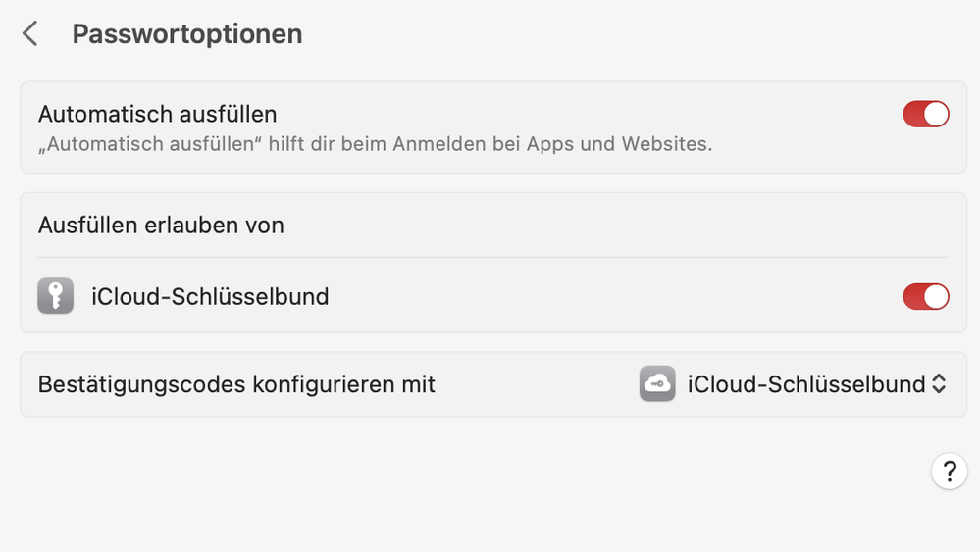Select the iCloud-Schlüsselbund text in the popup menu
The width and height of the screenshot is (980, 552).
[x=806, y=384]
